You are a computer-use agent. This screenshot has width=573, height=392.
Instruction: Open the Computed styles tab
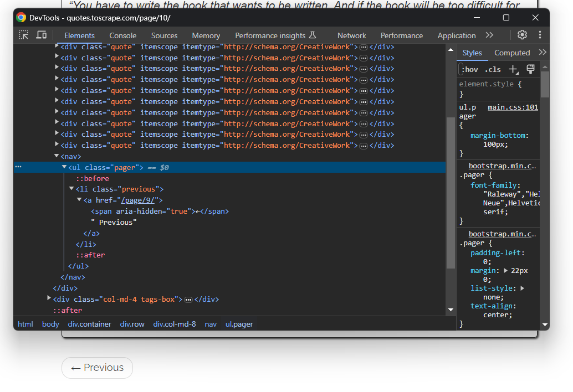[x=512, y=53]
